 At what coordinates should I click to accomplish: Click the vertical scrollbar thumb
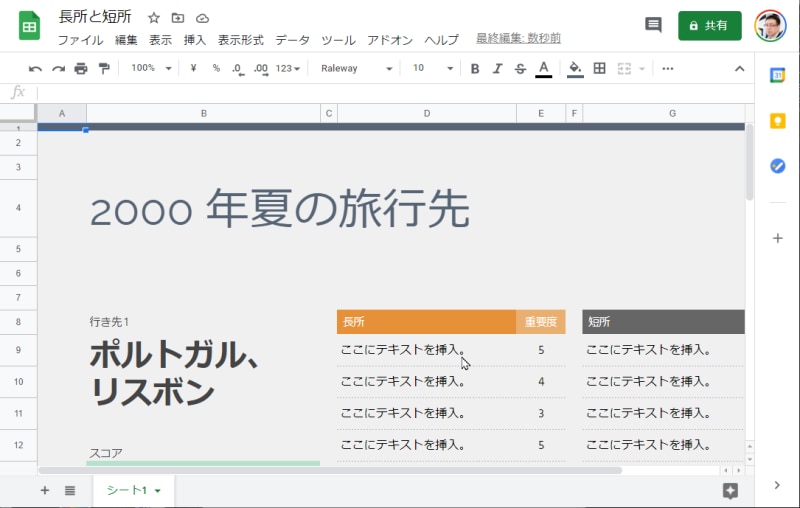(749, 162)
